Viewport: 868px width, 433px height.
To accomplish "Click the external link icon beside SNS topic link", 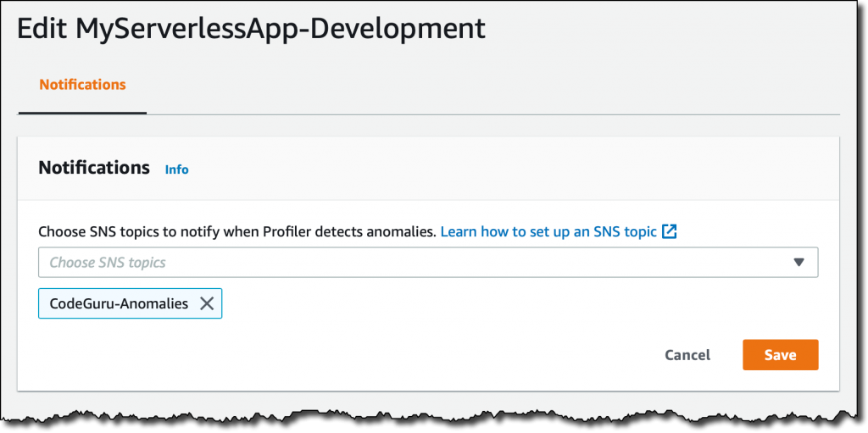I will 670,231.
